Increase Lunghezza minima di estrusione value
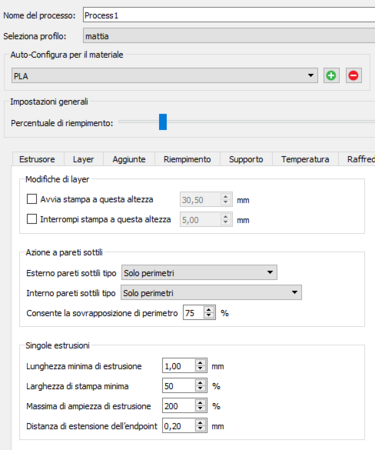Viewport: 375px width, 450px height. [x=200, y=363]
